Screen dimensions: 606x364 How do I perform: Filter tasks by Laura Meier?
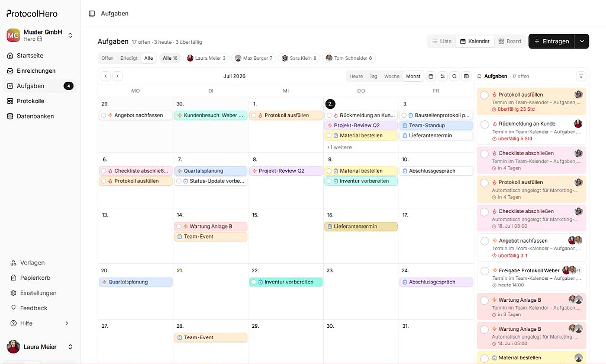[206, 58]
